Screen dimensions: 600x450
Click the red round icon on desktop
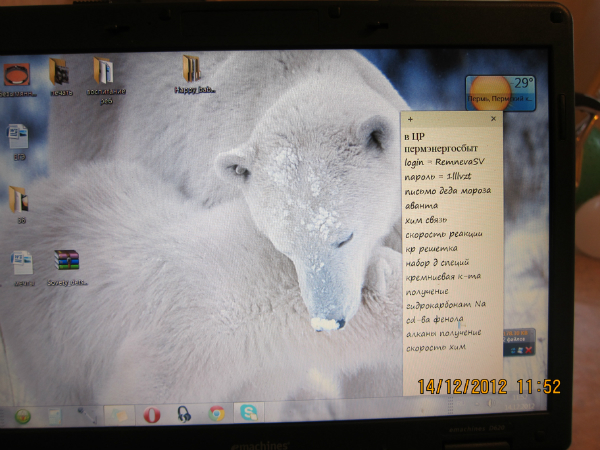click(17, 74)
